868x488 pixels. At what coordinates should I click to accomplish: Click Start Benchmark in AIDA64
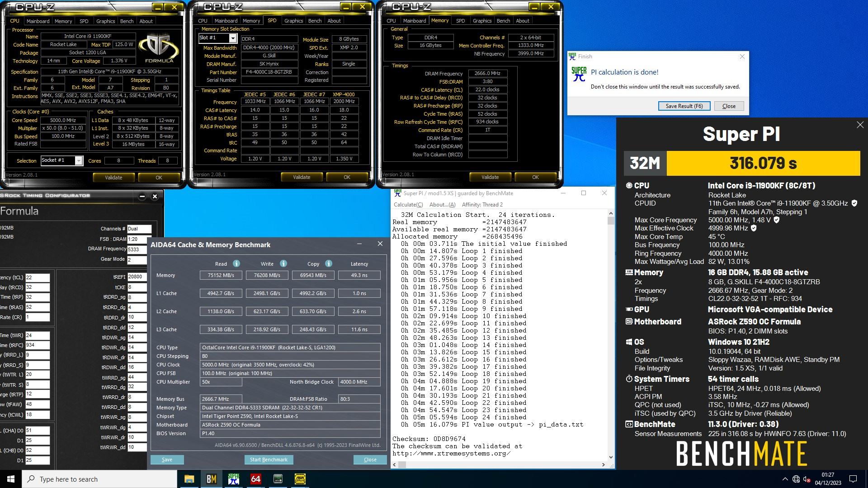coord(269,460)
